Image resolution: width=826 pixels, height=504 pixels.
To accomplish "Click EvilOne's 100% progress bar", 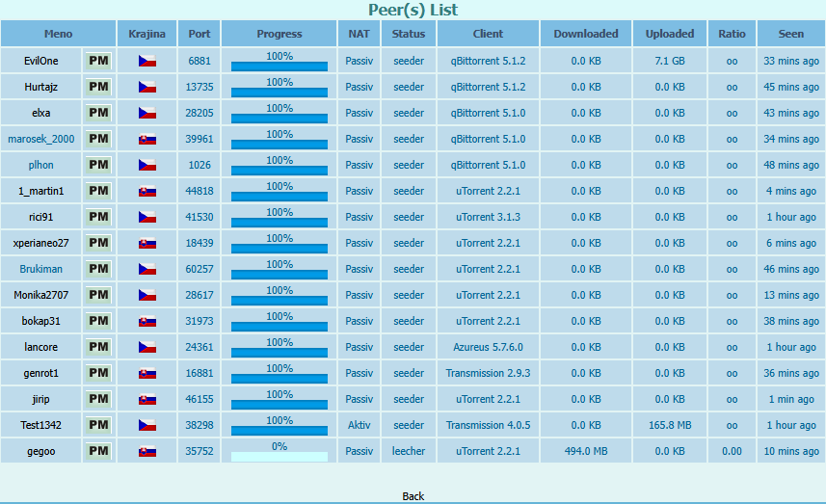I will (x=280, y=66).
